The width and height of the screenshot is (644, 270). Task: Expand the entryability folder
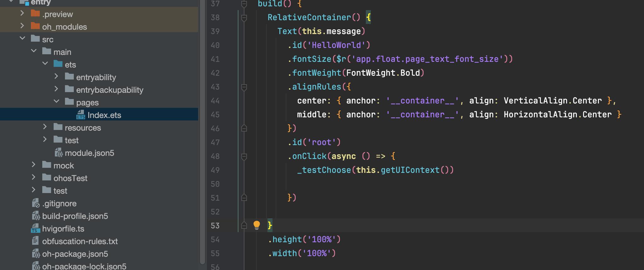click(x=56, y=77)
